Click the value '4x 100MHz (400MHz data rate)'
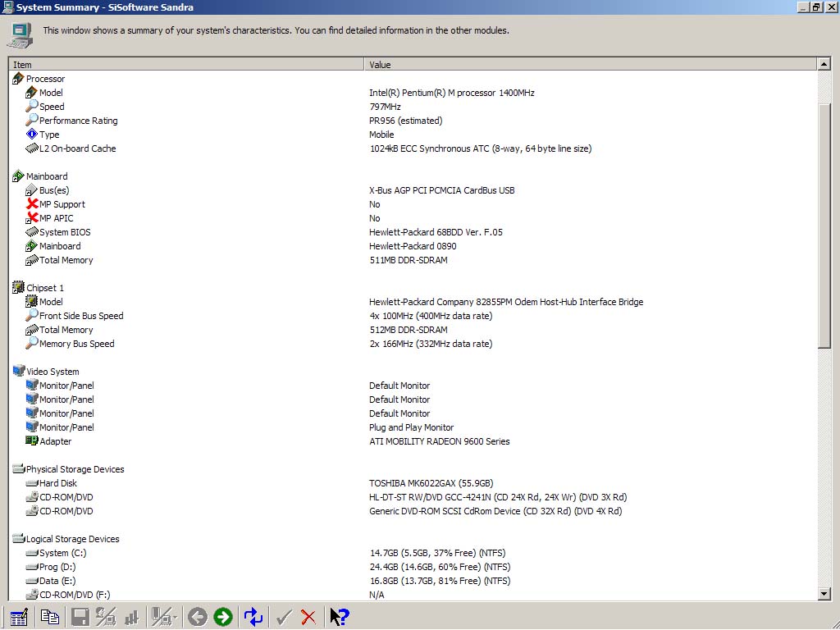840x630 pixels. pos(431,316)
